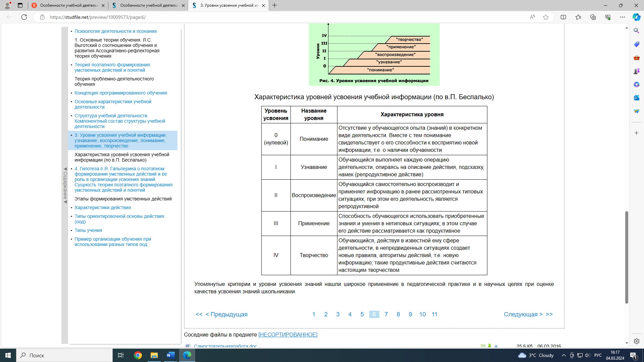Open the weather widget 3°C Cloudy
This screenshot has width=644, height=362.
(x=536, y=355)
